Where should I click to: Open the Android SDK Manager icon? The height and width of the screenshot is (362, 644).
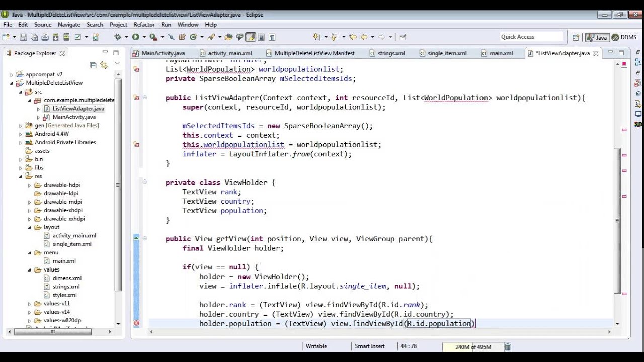point(56,37)
